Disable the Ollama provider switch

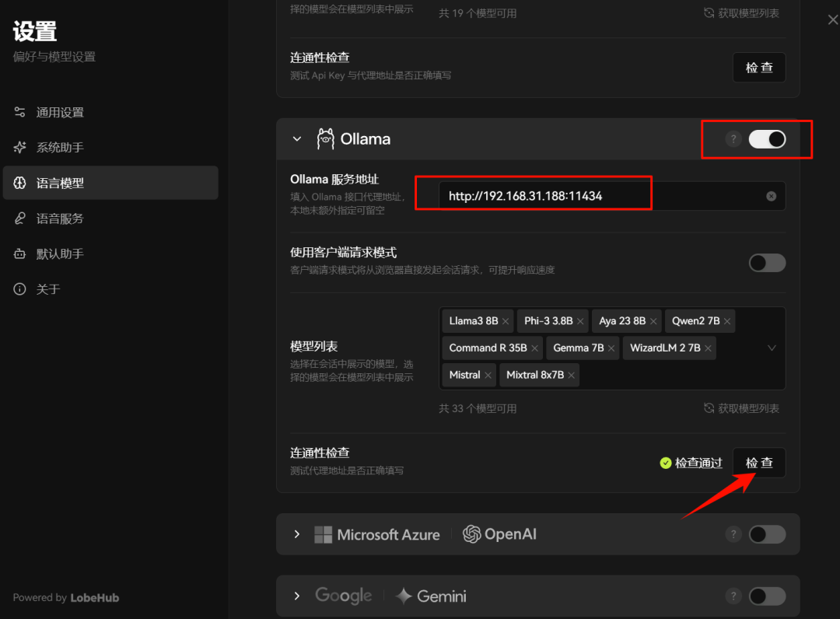(x=767, y=139)
